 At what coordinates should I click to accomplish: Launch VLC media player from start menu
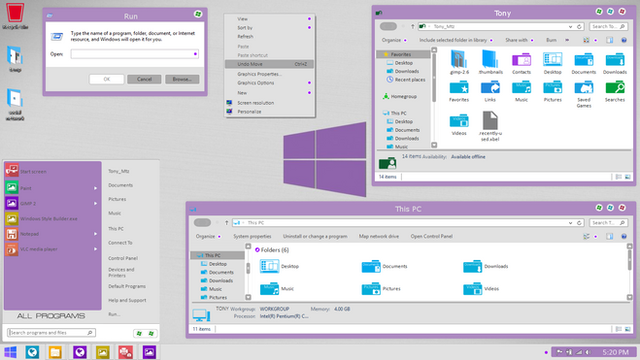coord(53,249)
